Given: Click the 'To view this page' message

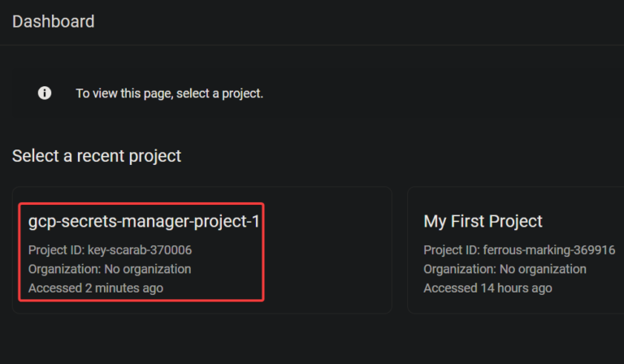Looking at the screenshot, I should tap(169, 93).
